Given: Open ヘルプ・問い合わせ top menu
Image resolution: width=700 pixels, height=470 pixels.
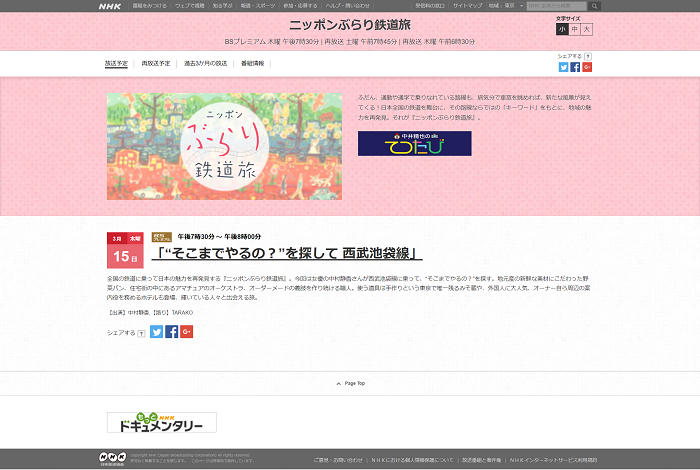Looking at the screenshot, I should click(348, 6).
